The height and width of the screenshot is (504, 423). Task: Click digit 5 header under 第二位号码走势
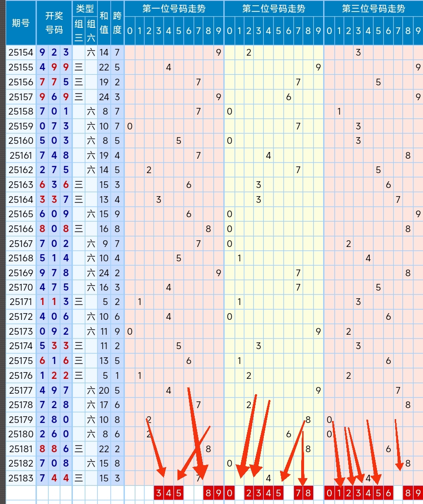tap(278, 31)
